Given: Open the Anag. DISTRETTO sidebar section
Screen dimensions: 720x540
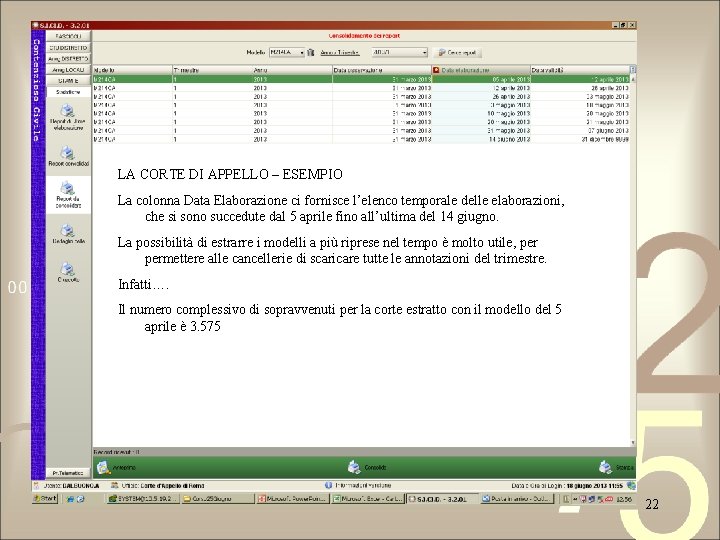Looking at the screenshot, I should click(68, 59).
